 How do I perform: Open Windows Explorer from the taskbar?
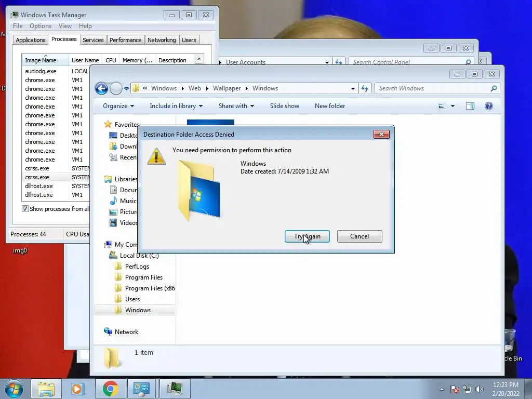point(46,389)
